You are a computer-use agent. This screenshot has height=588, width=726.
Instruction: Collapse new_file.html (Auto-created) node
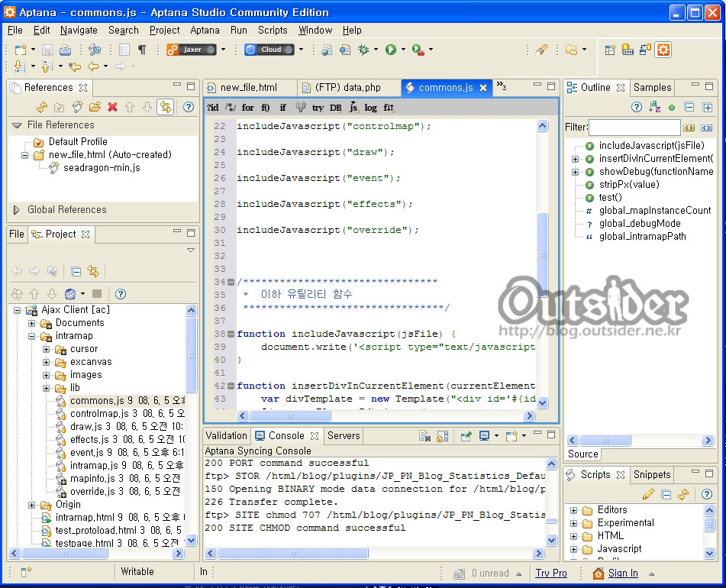tap(24, 155)
